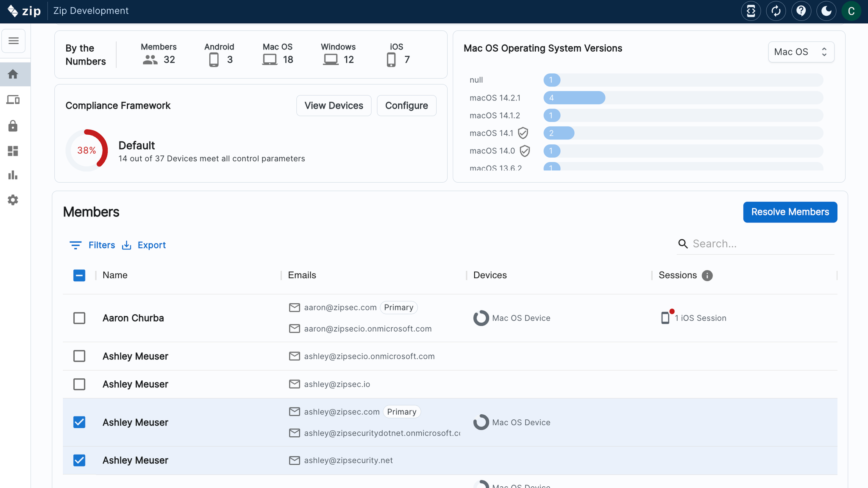This screenshot has height=488, width=868.
Task: Open the user avatar C menu
Action: [851, 11]
